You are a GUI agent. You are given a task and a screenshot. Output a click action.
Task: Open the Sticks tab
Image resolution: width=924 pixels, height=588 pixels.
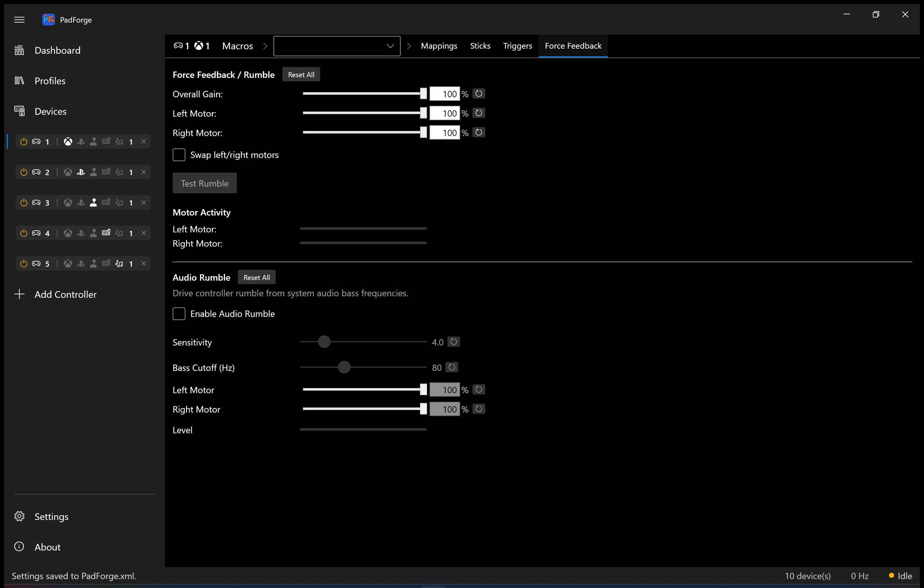click(x=480, y=46)
